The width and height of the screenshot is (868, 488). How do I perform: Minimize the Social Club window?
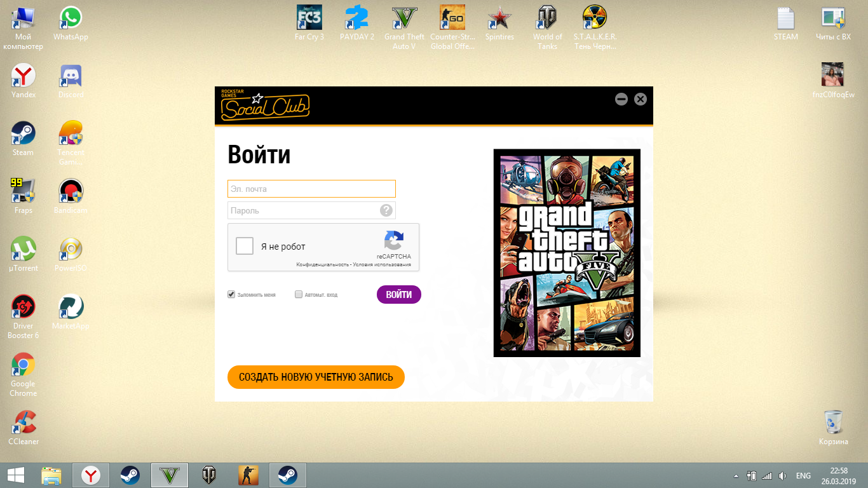pos(621,99)
